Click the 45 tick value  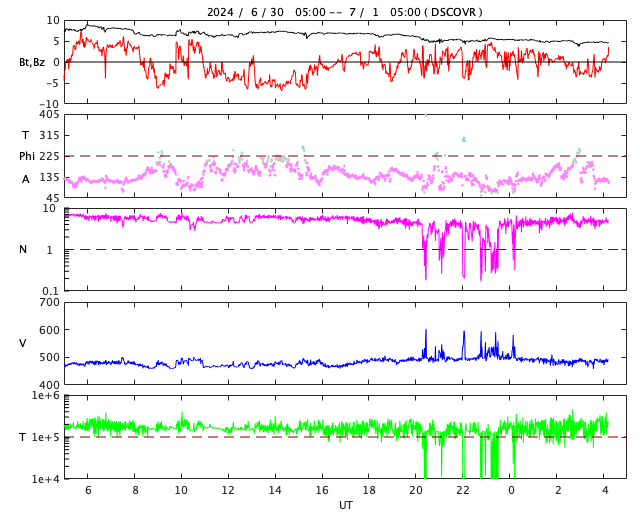[x=53, y=198]
